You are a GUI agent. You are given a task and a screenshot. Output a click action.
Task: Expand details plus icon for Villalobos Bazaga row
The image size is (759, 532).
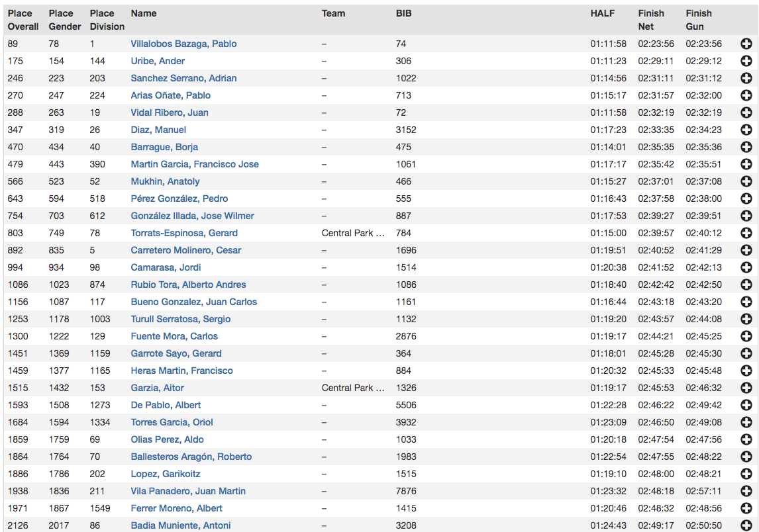click(x=746, y=44)
